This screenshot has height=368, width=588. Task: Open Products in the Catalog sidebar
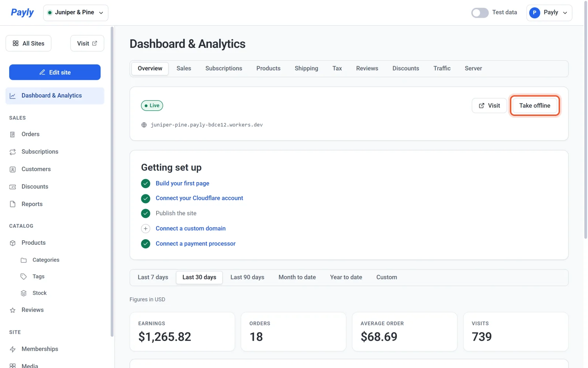(x=33, y=243)
